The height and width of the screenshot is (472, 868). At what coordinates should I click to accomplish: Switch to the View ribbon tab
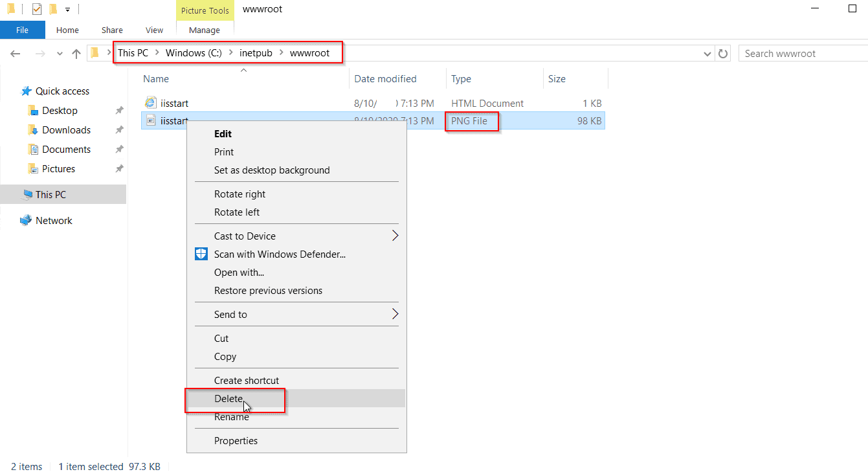tap(154, 30)
